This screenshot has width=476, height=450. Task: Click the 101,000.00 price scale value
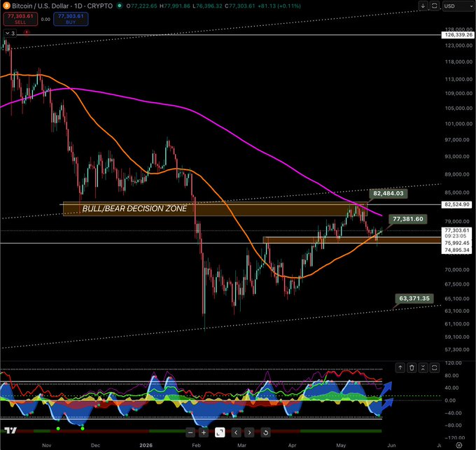pyautogui.click(x=458, y=124)
